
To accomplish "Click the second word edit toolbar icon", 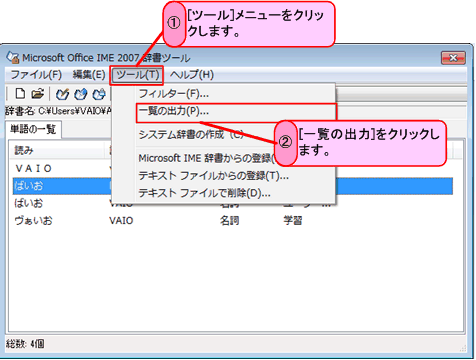I will click(80, 94).
